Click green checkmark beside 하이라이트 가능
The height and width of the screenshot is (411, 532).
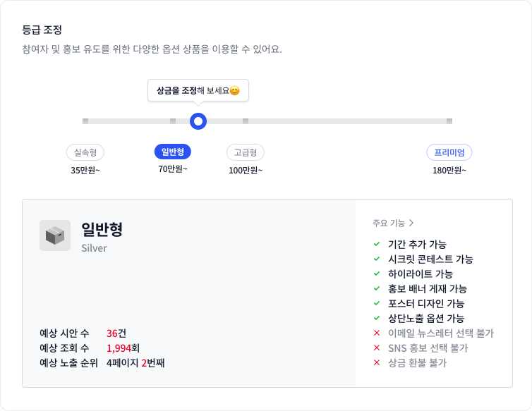(377, 274)
